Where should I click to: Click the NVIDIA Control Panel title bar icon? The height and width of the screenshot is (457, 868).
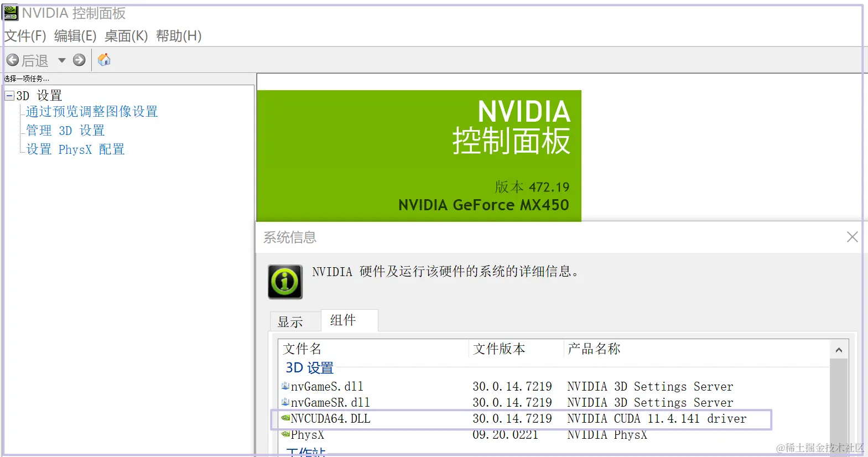coord(11,13)
